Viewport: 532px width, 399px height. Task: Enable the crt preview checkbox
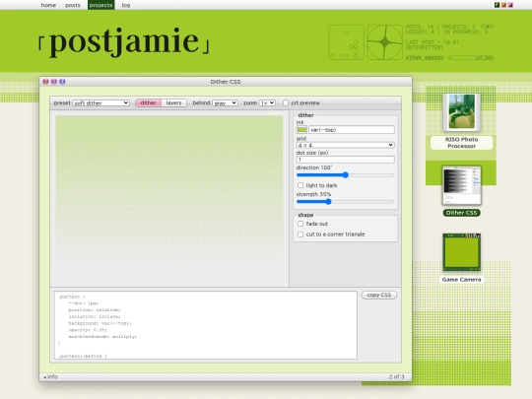click(286, 102)
